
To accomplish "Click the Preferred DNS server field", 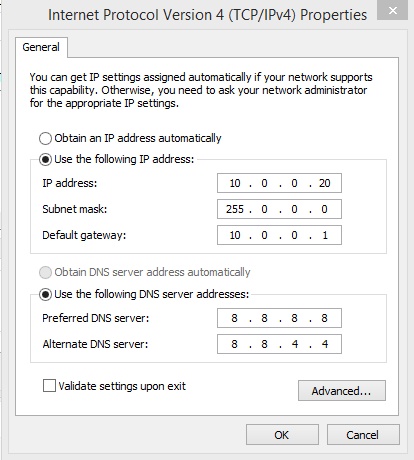I will coord(279,318).
